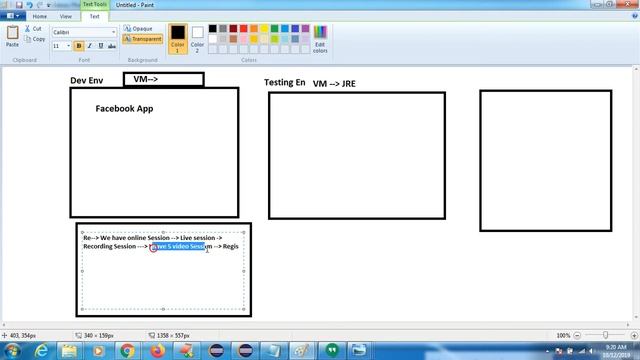The height and width of the screenshot is (360, 640).
Task: Open File Explorer from taskbar
Action: point(69,351)
